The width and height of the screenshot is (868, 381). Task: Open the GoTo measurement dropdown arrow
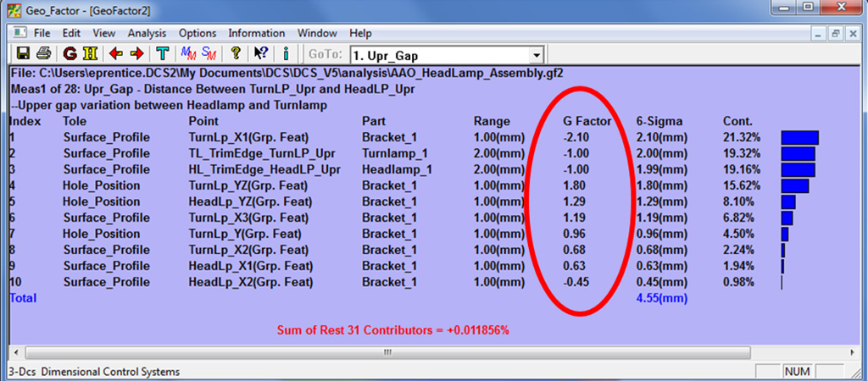(535, 55)
